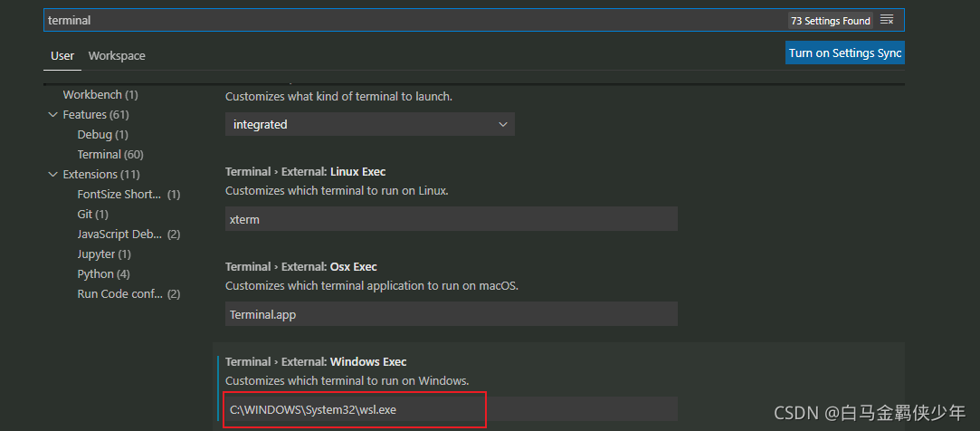Open the integrated terminal kind dropdown
Image resolution: width=980 pixels, height=431 pixels.
[x=370, y=124]
